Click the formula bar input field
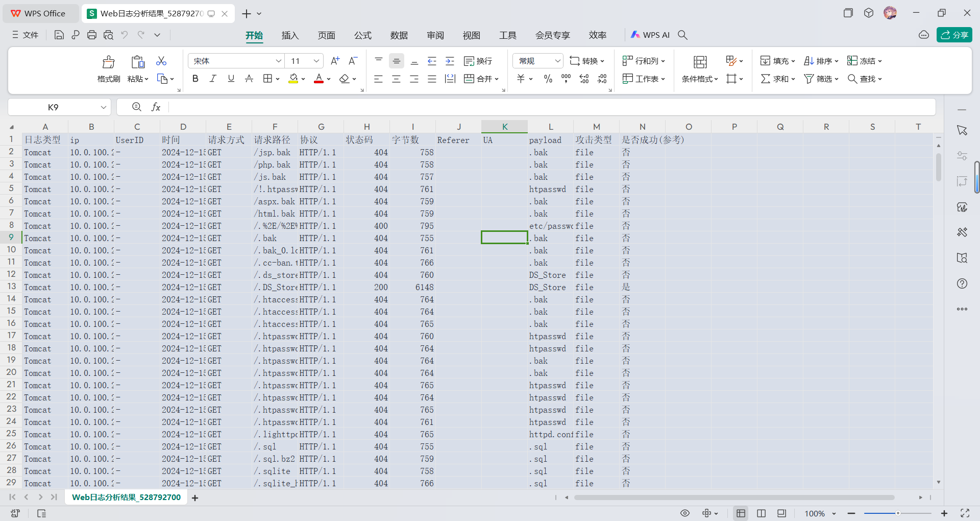 (551, 107)
